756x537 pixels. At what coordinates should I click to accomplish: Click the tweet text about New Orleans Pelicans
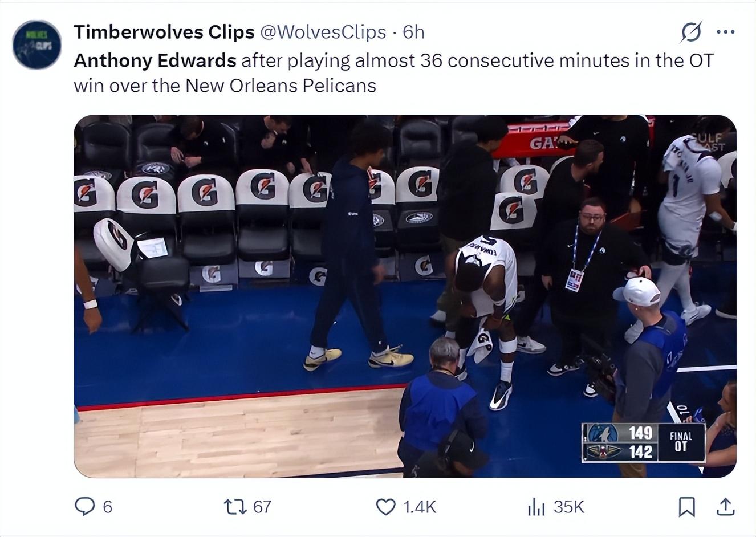pos(393,73)
